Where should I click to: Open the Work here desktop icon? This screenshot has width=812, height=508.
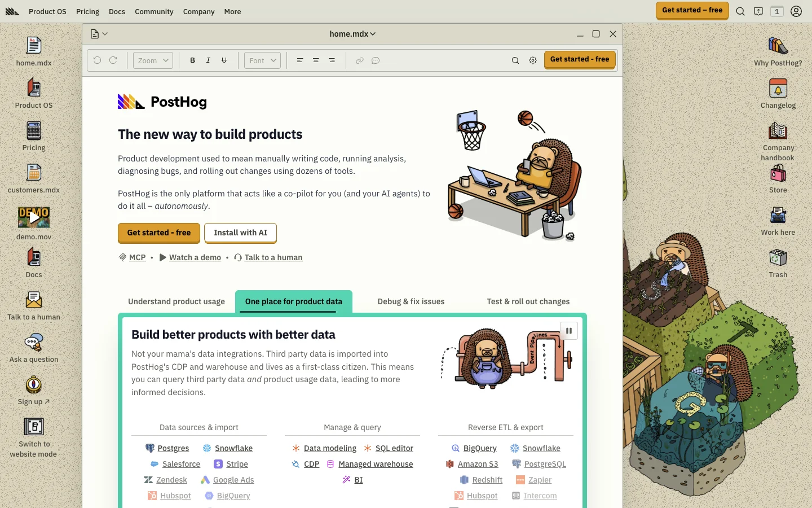click(x=778, y=216)
